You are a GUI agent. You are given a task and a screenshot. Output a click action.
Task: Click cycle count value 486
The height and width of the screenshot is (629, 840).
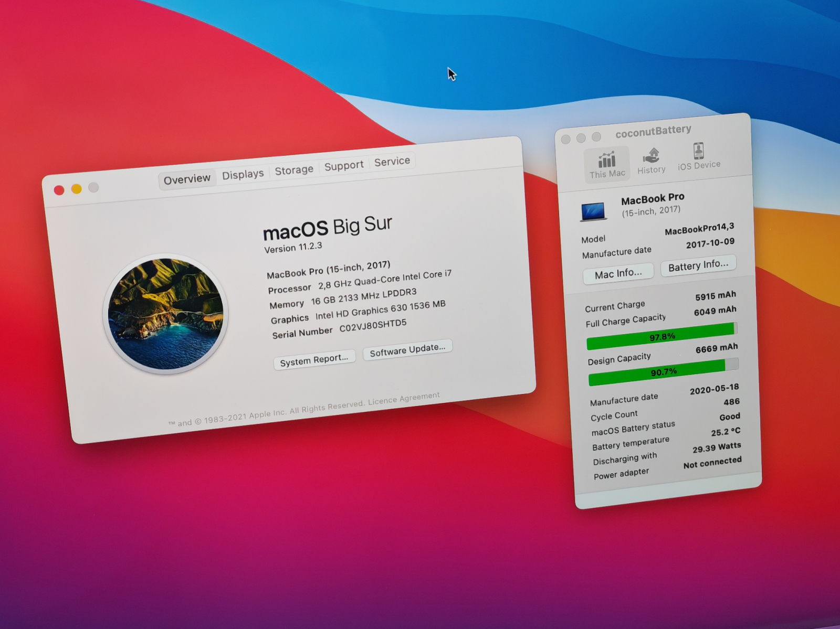tap(732, 402)
